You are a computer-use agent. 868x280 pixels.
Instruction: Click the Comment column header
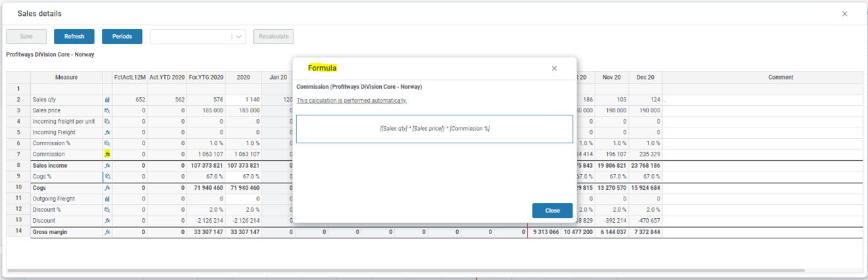[762, 77]
